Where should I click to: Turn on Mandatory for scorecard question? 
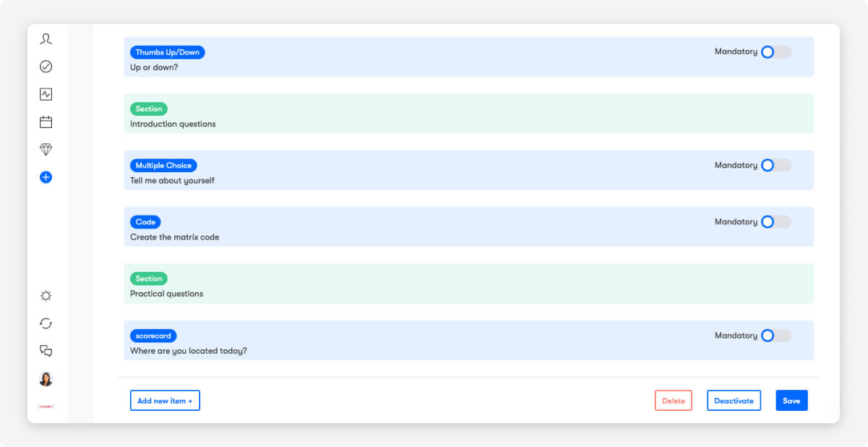point(775,336)
